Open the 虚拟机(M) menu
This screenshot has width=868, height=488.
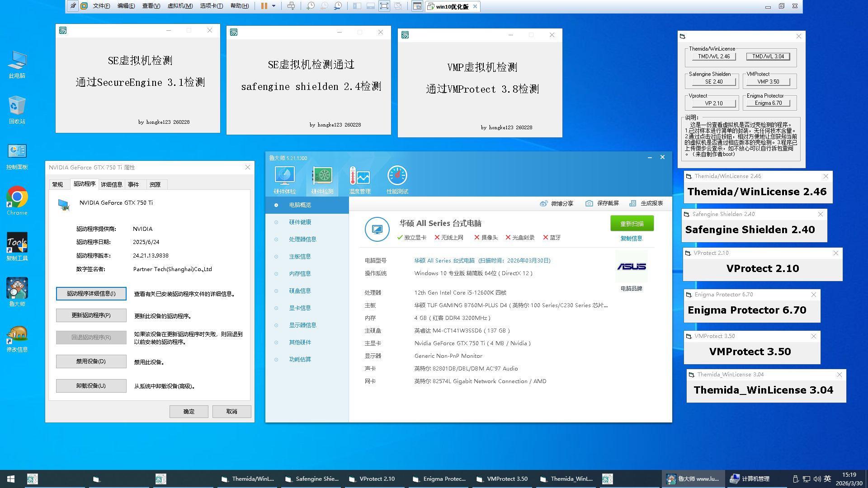coord(180,6)
